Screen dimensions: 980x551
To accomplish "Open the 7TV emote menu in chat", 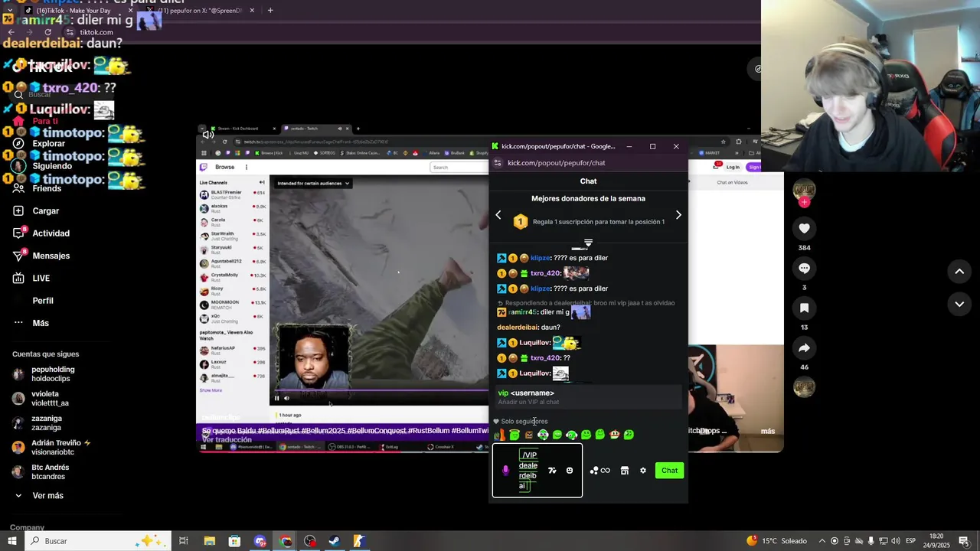I will tap(552, 471).
